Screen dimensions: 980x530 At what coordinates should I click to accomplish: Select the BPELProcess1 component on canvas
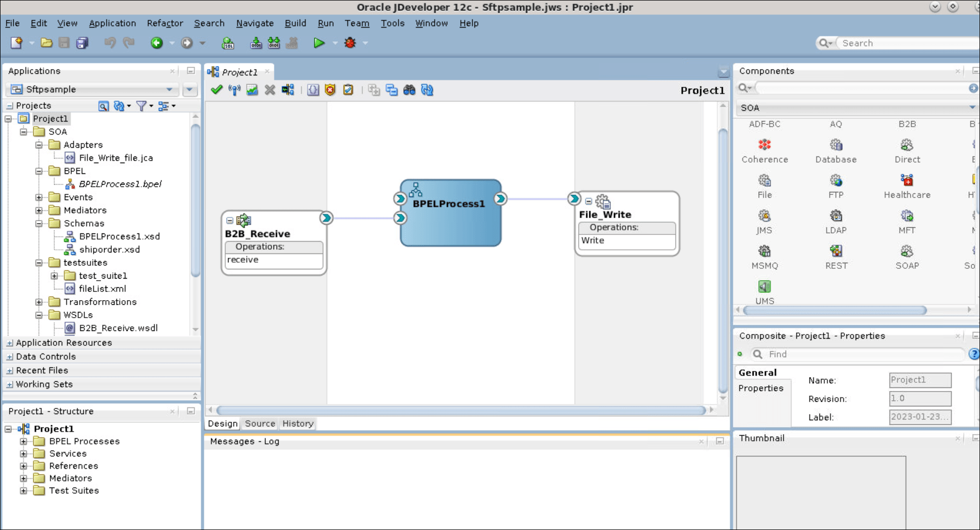pyautogui.click(x=451, y=212)
